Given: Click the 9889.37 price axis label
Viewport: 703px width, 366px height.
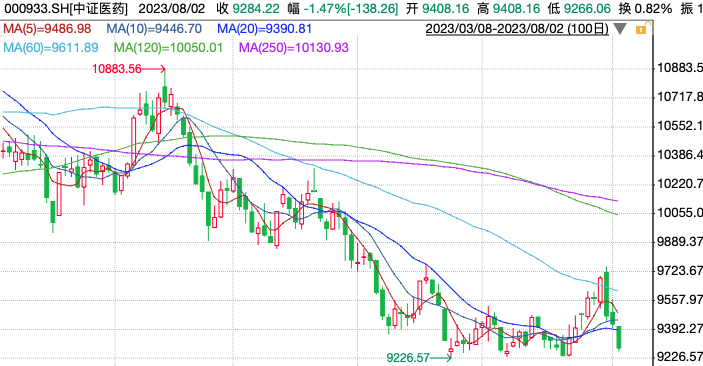Looking at the screenshot, I should pyautogui.click(x=680, y=242).
